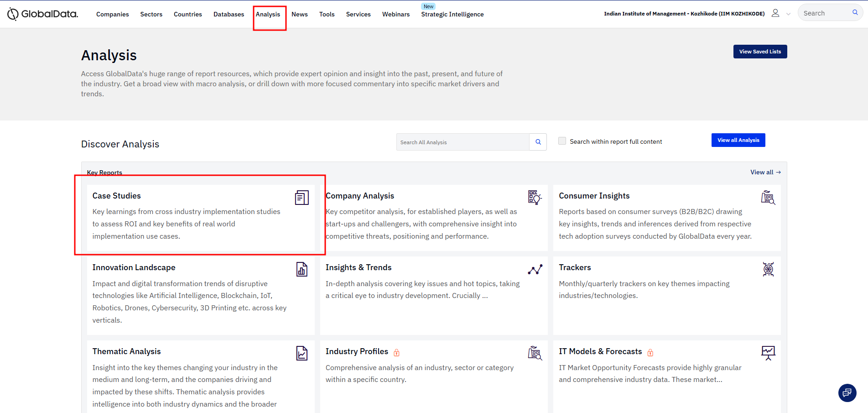Expand the user account dropdown arrow
The width and height of the screenshot is (868, 413).
tap(788, 14)
